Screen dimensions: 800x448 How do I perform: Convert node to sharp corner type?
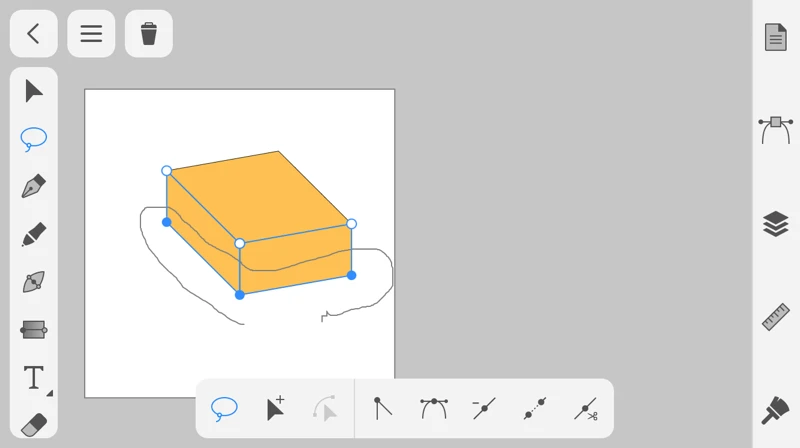pos(382,408)
